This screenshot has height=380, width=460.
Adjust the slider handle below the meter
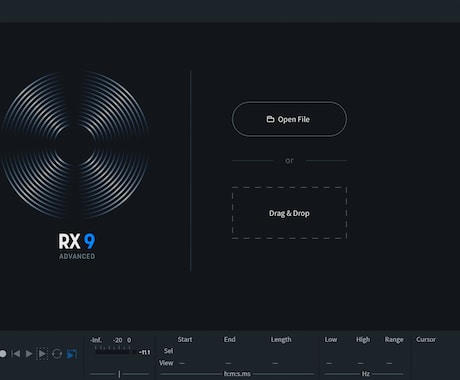[119, 374]
